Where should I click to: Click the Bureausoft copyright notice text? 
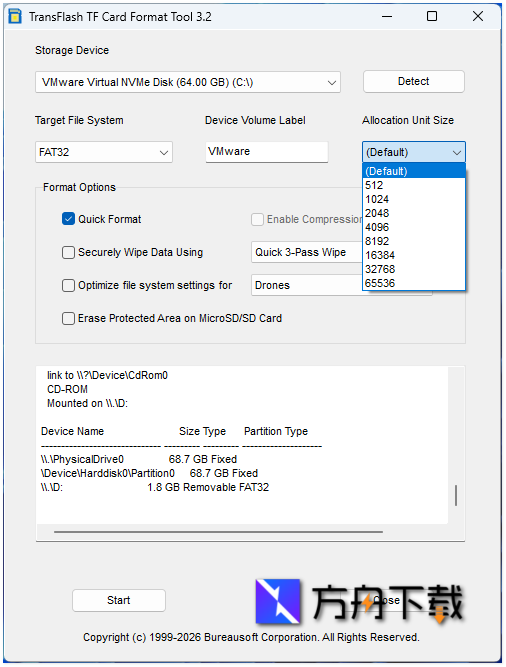(x=251, y=637)
